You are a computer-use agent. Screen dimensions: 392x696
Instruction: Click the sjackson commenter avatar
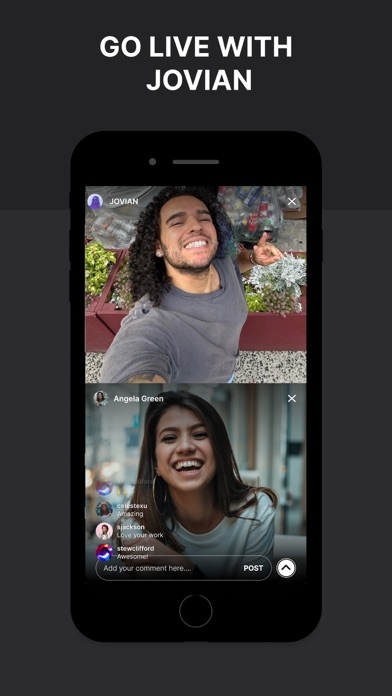pyautogui.click(x=104, y=531)
